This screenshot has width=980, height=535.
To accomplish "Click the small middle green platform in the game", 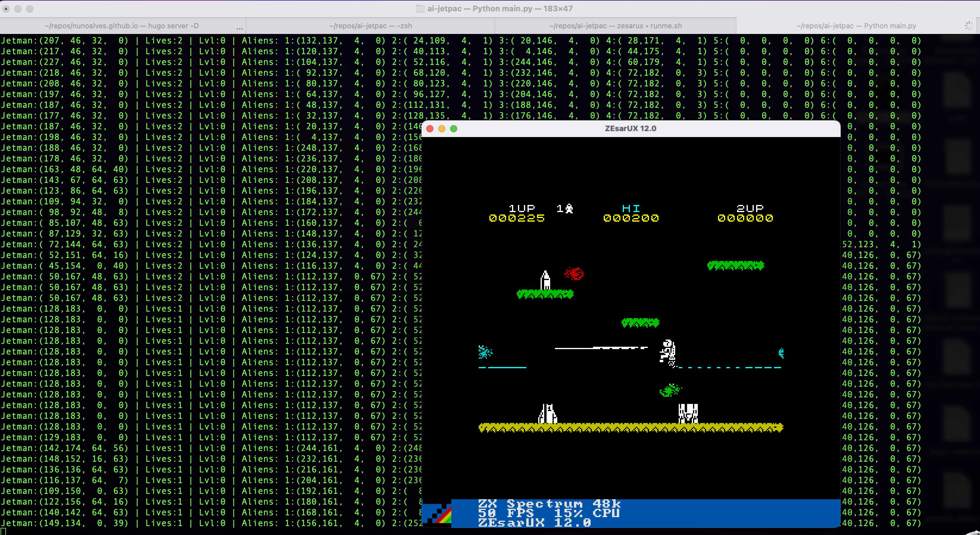I will (x=640, y=323).
